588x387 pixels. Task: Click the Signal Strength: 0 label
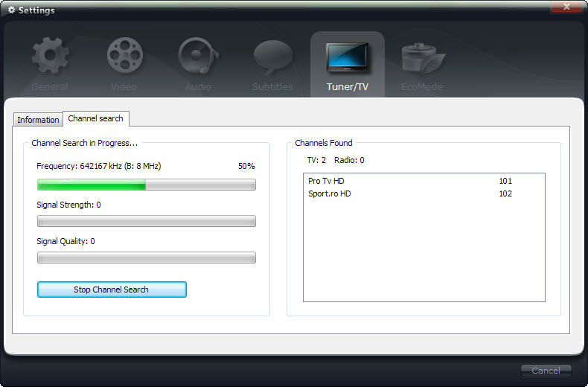68,205
